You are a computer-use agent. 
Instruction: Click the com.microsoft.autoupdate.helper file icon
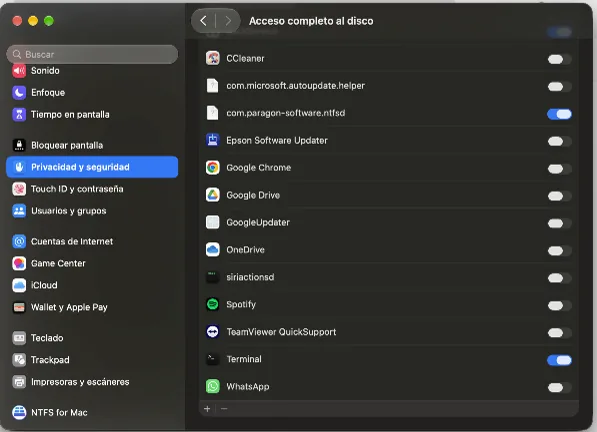click(x=212, y=86)
